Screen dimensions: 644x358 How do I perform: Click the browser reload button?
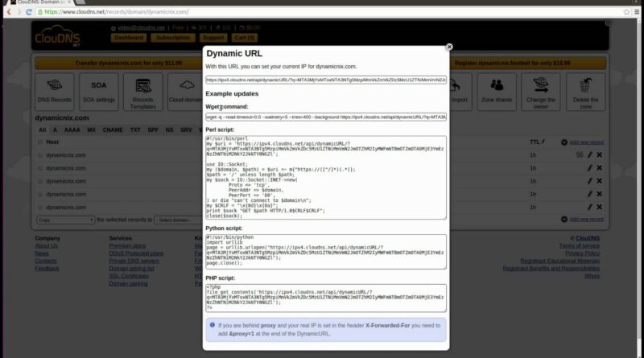[29, 12]
